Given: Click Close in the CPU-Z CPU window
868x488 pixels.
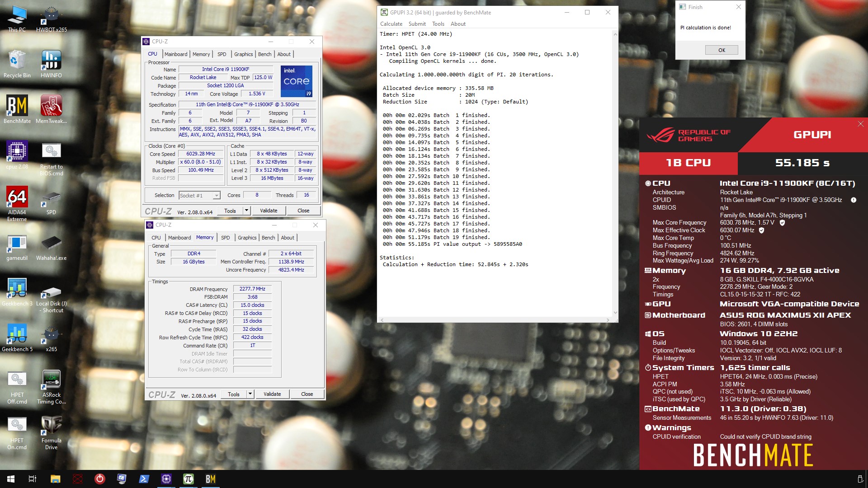Looking at the screenshot, I should (303, 211).
